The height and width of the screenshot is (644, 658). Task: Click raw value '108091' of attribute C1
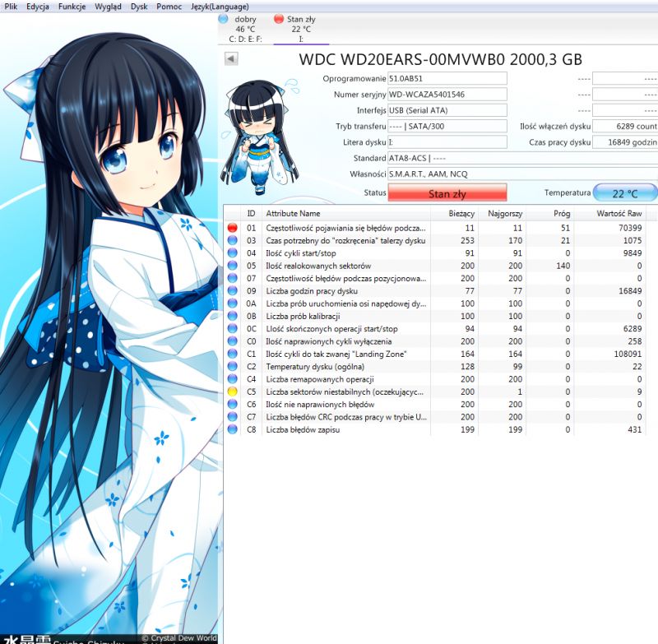[628, 354]
